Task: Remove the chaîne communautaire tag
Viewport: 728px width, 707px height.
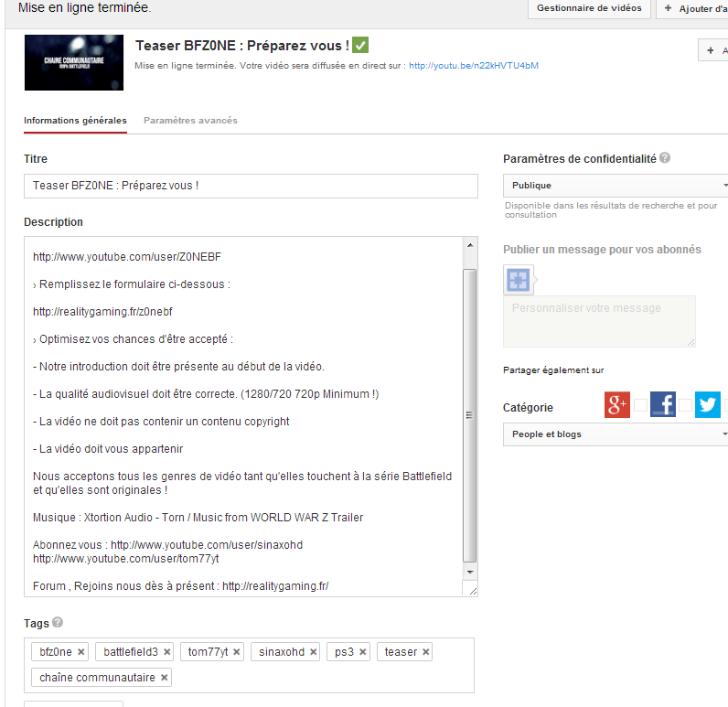Action: pos(164,678)
